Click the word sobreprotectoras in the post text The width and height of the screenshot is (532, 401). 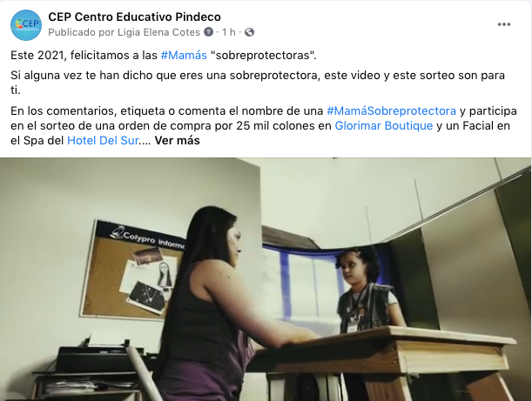pos(263,55)
